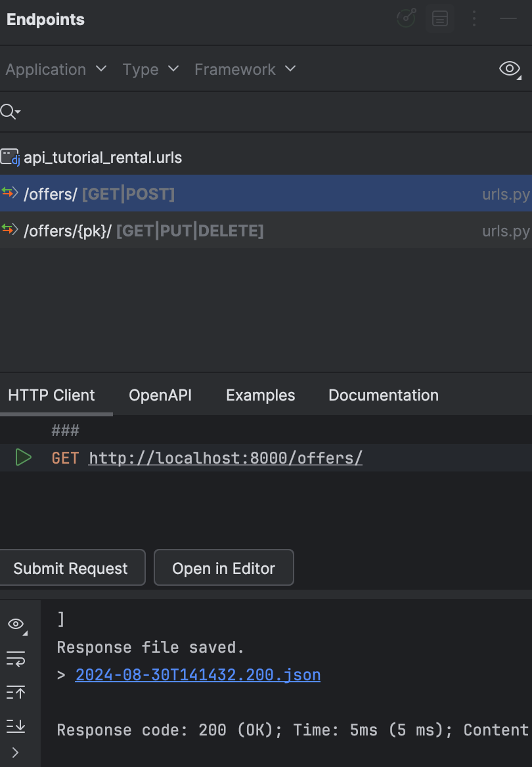Switch to the OpenAPI tab

click(160, 395)
